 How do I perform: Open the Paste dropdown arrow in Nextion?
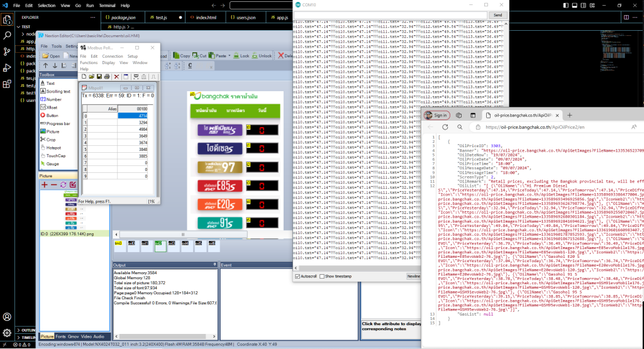tap(230, 55)
